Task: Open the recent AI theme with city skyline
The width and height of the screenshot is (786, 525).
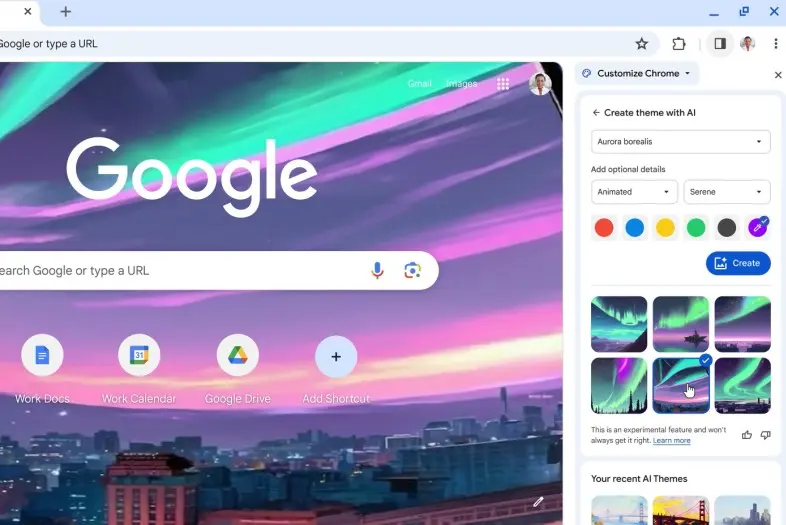Action: (742, 510)
